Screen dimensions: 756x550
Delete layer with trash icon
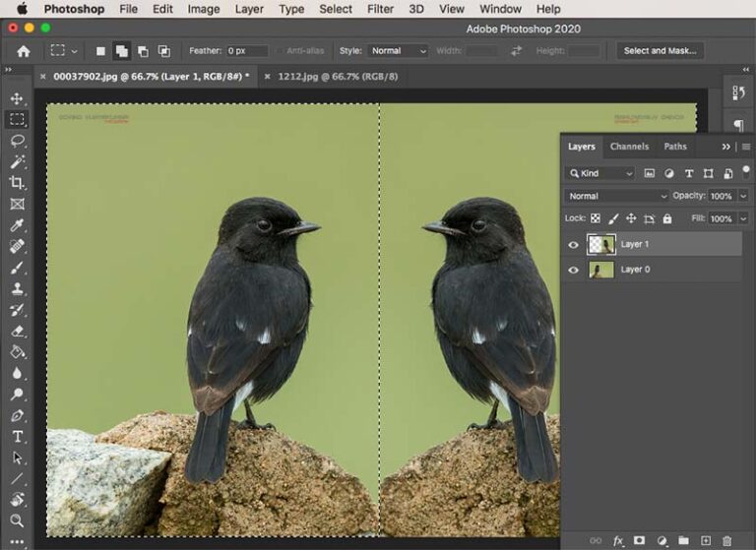pos(727,541)
